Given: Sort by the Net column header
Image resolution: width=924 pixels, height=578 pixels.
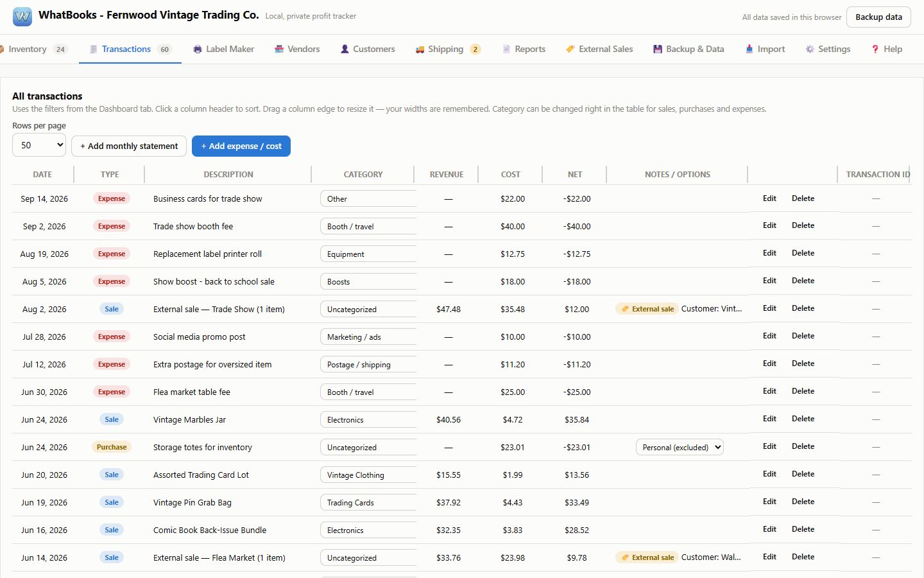Looking at the screenshot, I should coord(575,174).
